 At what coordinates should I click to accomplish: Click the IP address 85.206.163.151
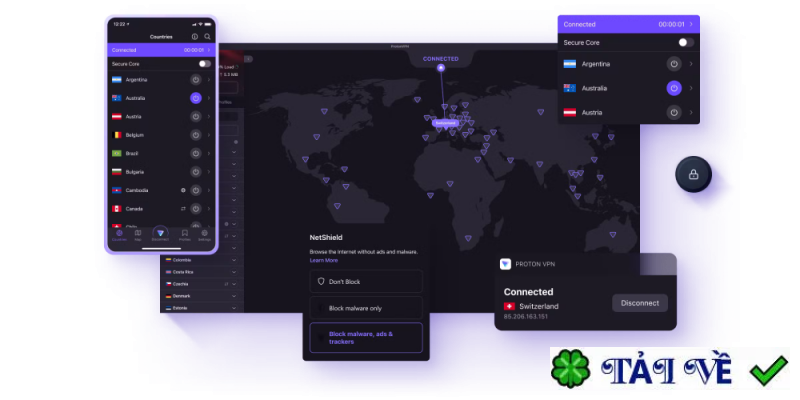(526, 316)
